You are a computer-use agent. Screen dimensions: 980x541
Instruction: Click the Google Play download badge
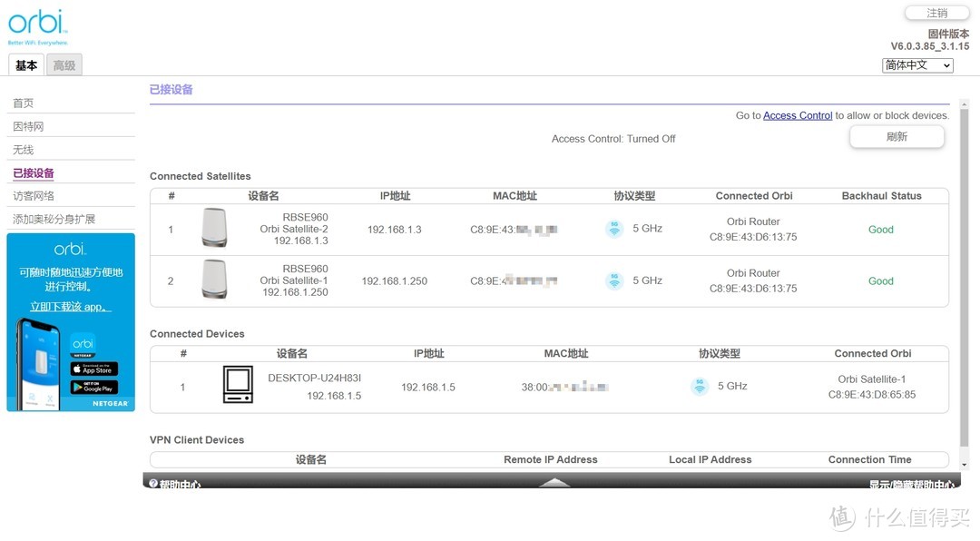point(93,387)
